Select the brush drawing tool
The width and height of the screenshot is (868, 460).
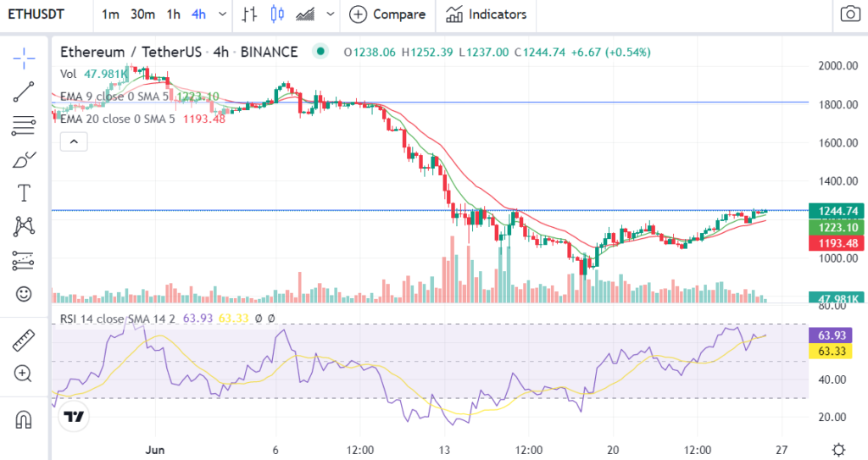(24, 159)
